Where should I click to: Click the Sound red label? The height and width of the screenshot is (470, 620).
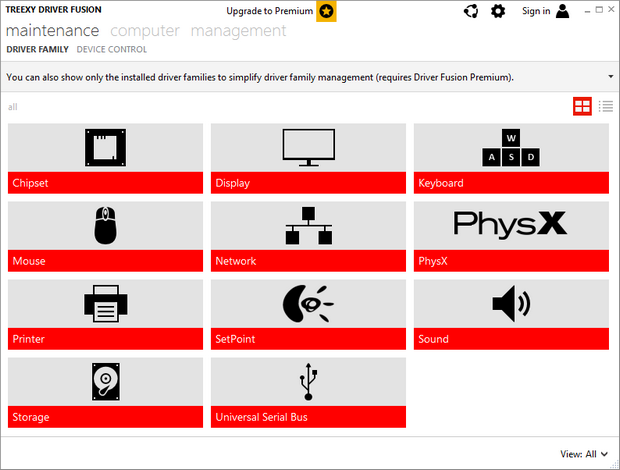pyautogui.click(x=511, y=339)
